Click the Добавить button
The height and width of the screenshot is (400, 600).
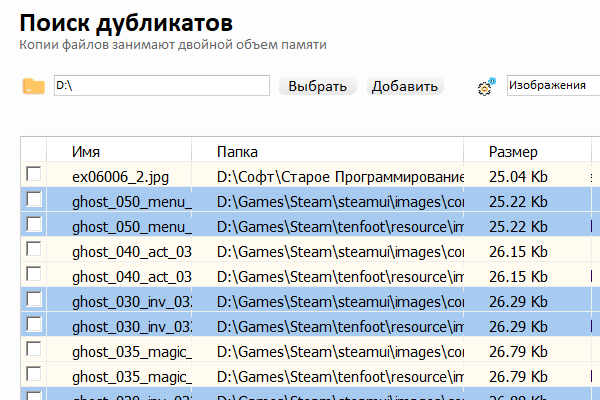click(405, 86)
